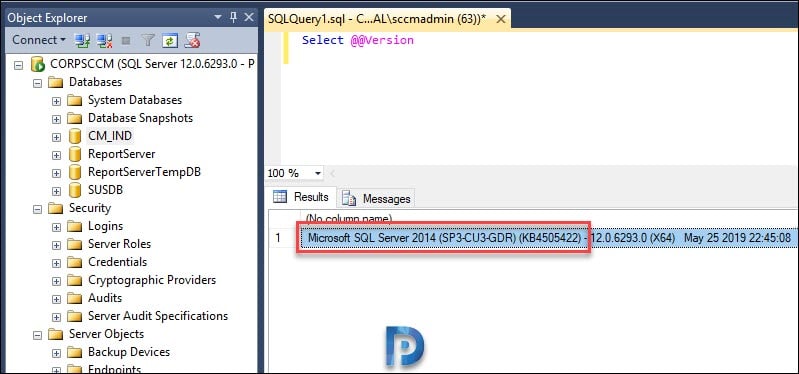Collapse the Databases folder

tap(37, 83)
